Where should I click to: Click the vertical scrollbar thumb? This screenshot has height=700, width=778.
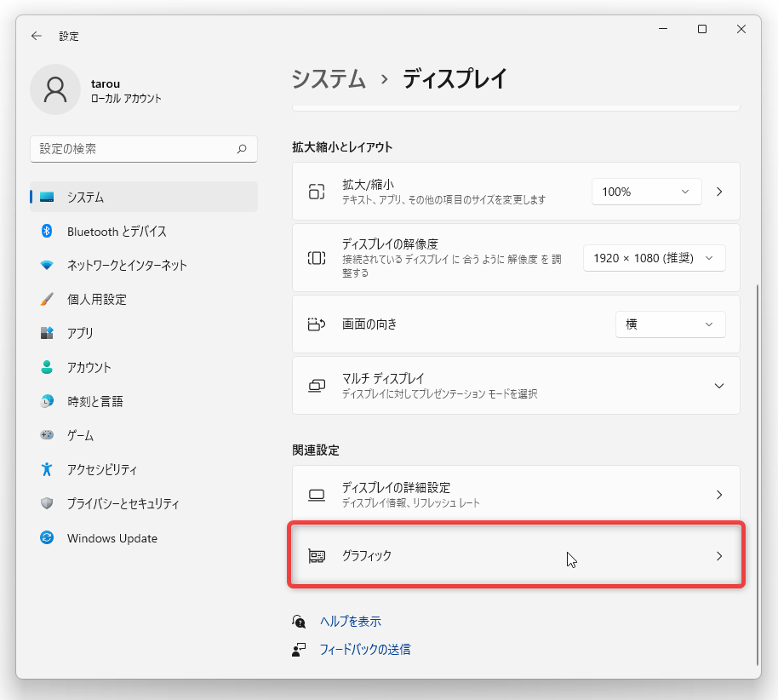click(758, 475)
